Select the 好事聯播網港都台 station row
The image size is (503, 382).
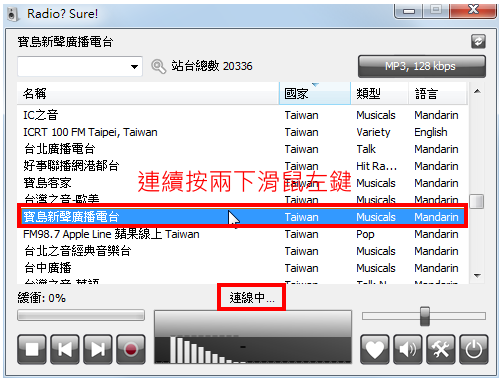[x=242, y=166]
